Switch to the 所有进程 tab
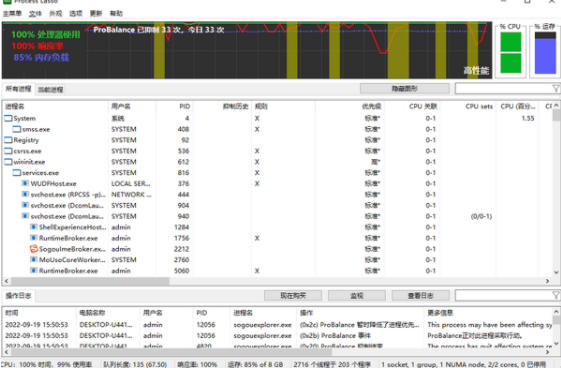561x368 pixels. point(18,89)
